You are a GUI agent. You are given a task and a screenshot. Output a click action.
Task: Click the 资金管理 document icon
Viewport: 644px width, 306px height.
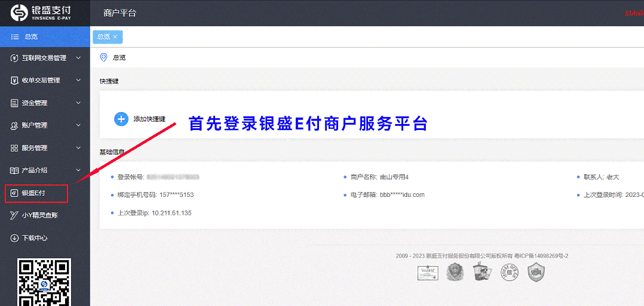point(14,103)
